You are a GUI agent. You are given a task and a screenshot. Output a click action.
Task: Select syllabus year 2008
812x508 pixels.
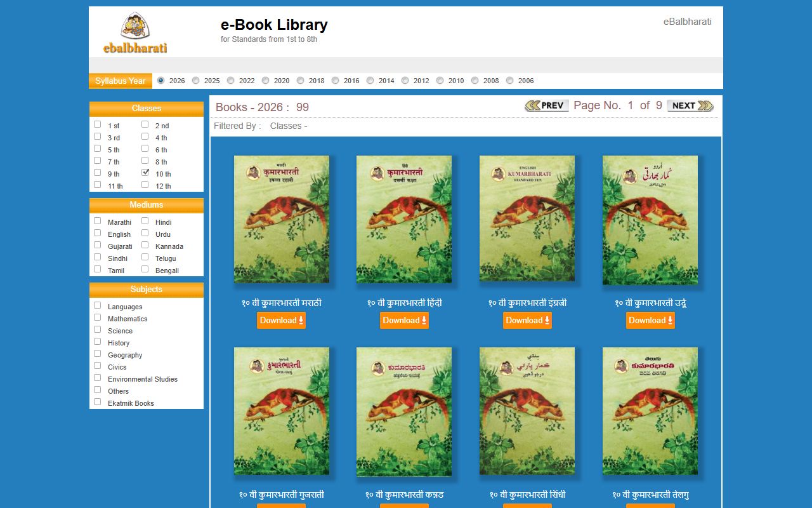point(475,81)
